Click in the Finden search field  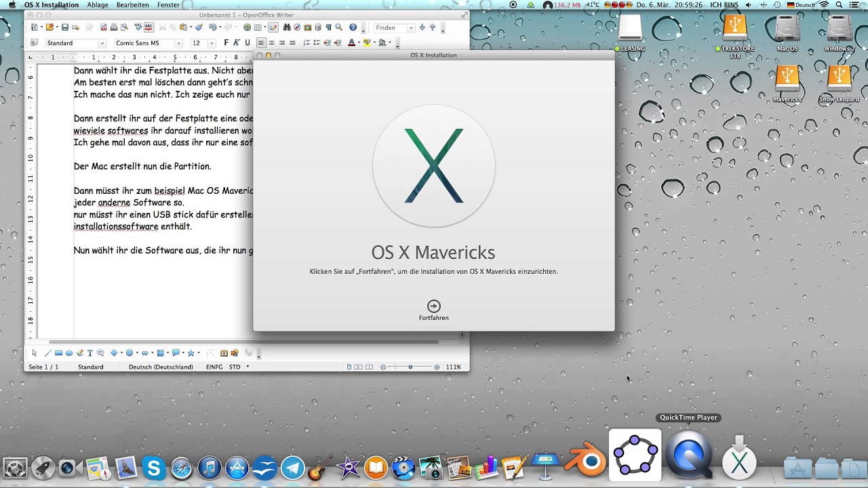point(391,28)
